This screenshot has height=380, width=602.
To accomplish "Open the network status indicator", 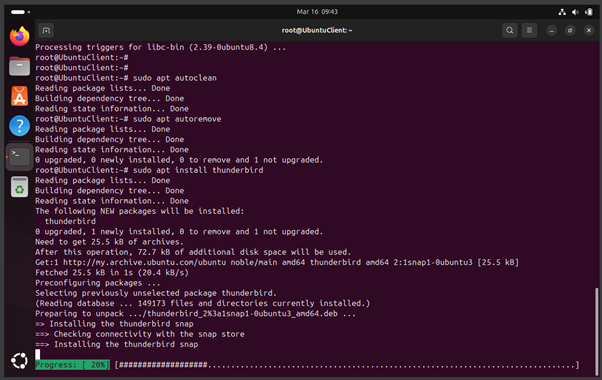I will pyautogui.click(x=562, y=12).
